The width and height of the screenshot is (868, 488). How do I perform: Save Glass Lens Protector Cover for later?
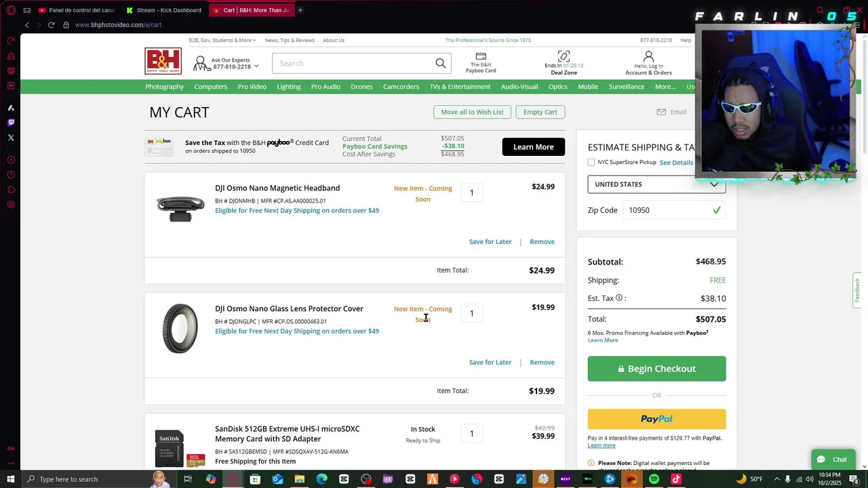(490, 362)
